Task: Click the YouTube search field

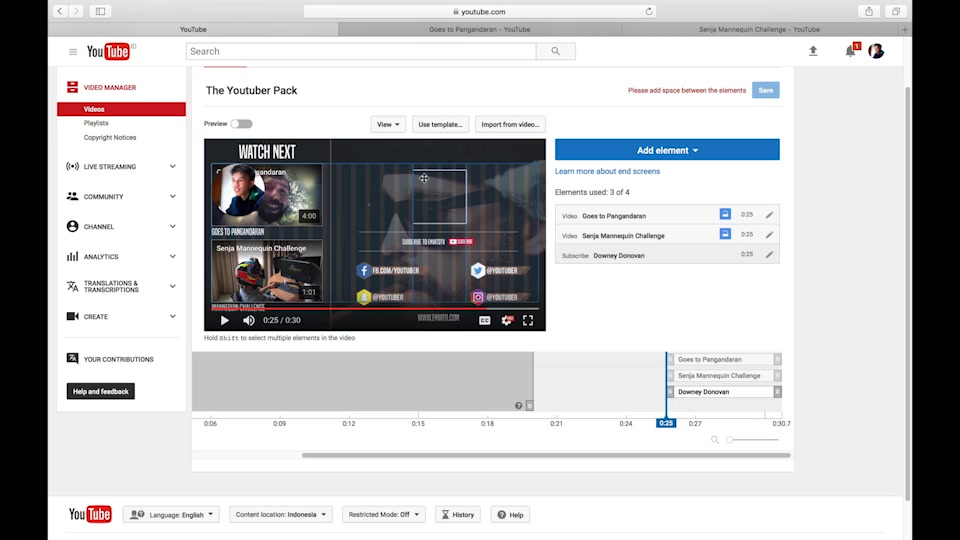Action: point(361,51)
